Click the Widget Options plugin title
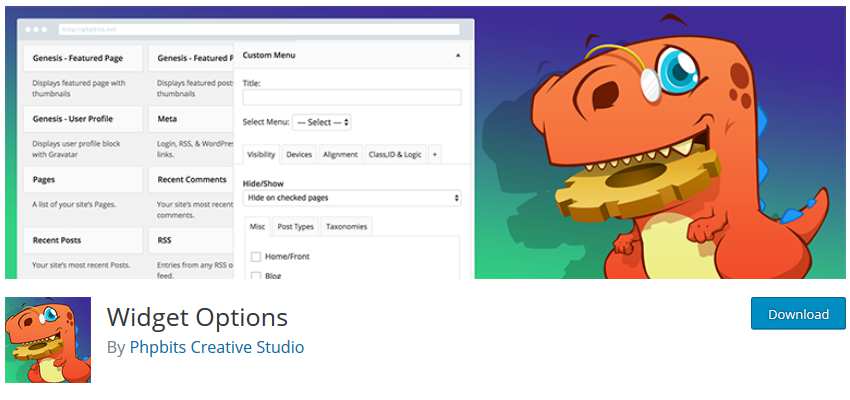850x400 pixels. (x=197, y=317)
